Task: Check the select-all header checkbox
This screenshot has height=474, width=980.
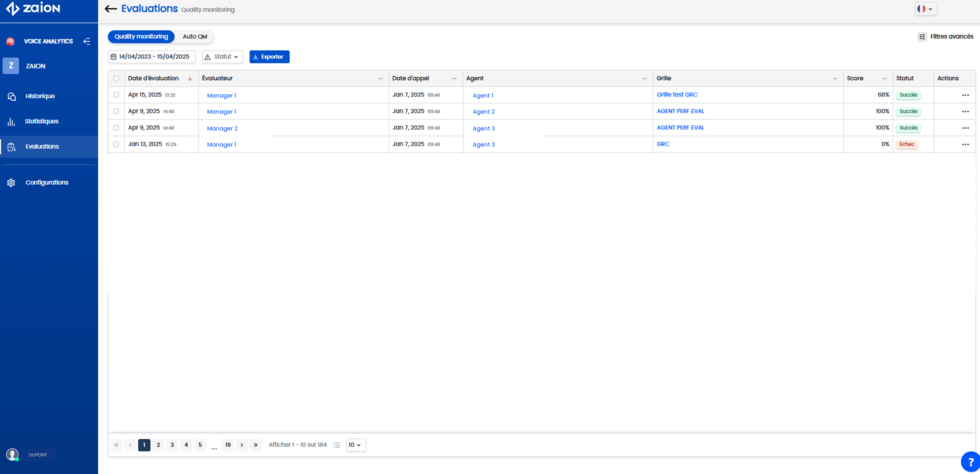Action: click(116, 78)
